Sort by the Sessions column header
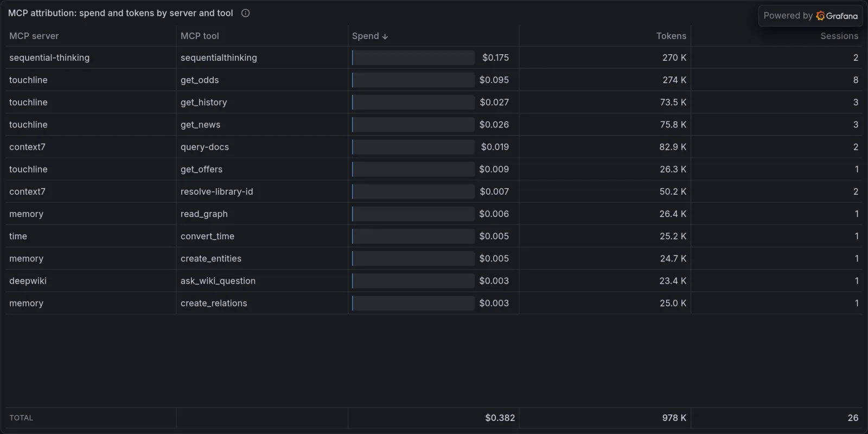Image resolution: width=868 pixels, height=434 pixels. coord(839,36)
